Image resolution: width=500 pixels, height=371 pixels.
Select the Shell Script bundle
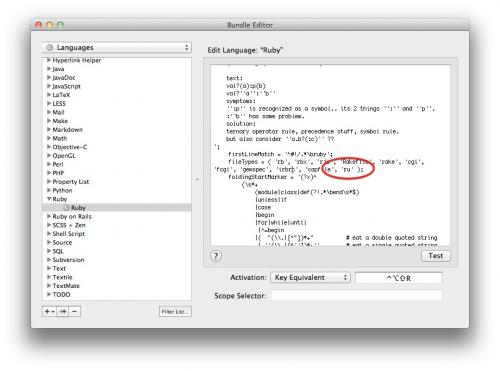(117, 234)
